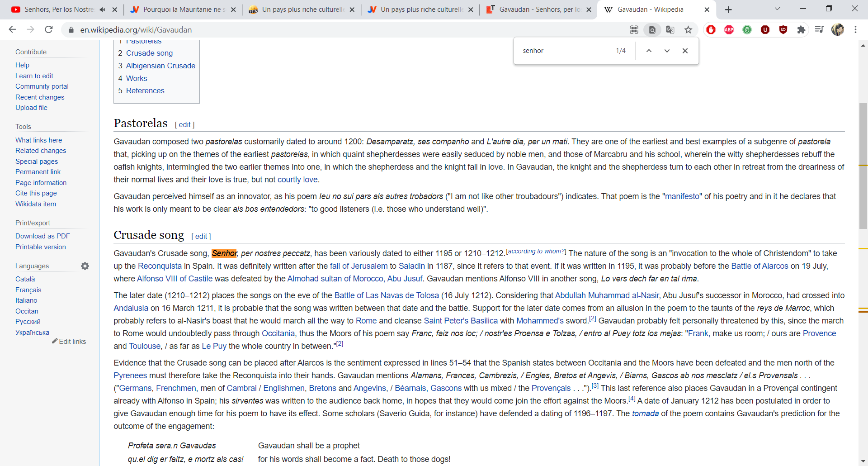Switch to the Gavaudan - Senhors tab

point(538,10)
